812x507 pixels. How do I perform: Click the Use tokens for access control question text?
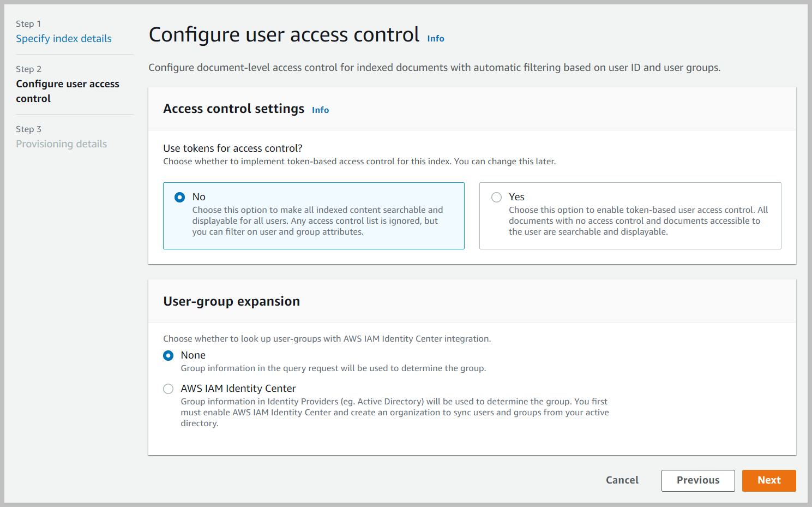233,148
